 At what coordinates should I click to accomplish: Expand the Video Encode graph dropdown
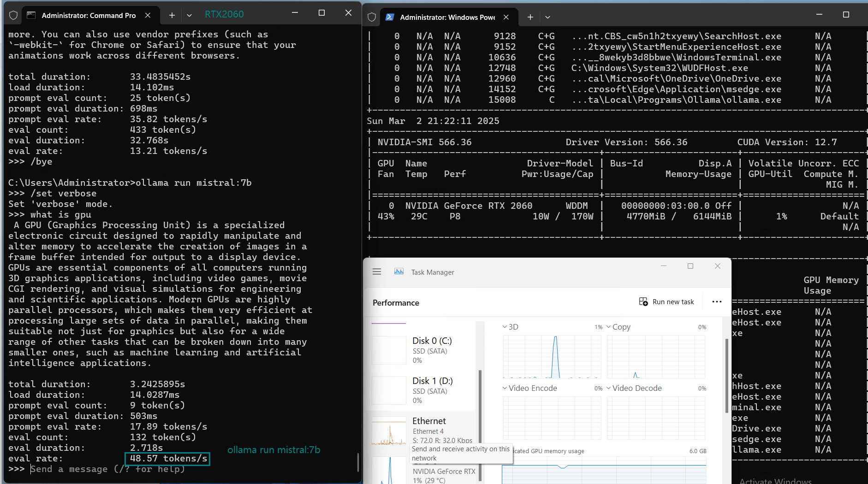[529, 388]
